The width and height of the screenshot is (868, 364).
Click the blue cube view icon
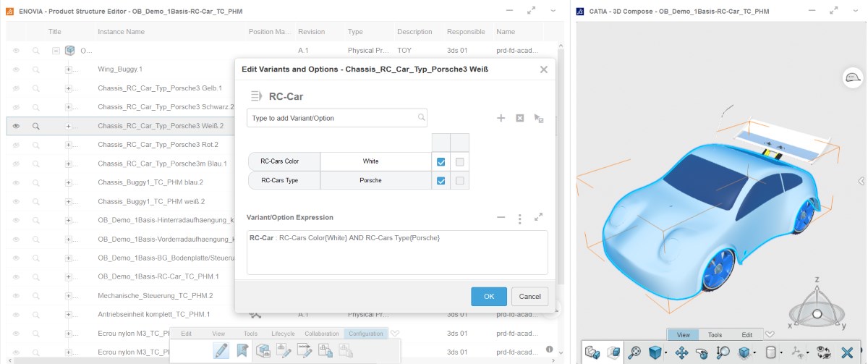pyautogui.click(x=655, y=352)
